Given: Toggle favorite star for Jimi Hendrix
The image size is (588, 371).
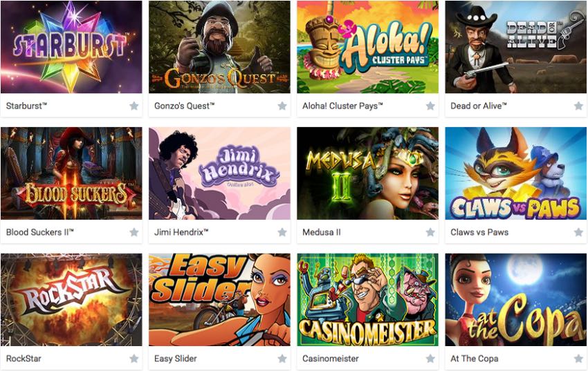Looking at the screenshot, I should pos(282,232).
